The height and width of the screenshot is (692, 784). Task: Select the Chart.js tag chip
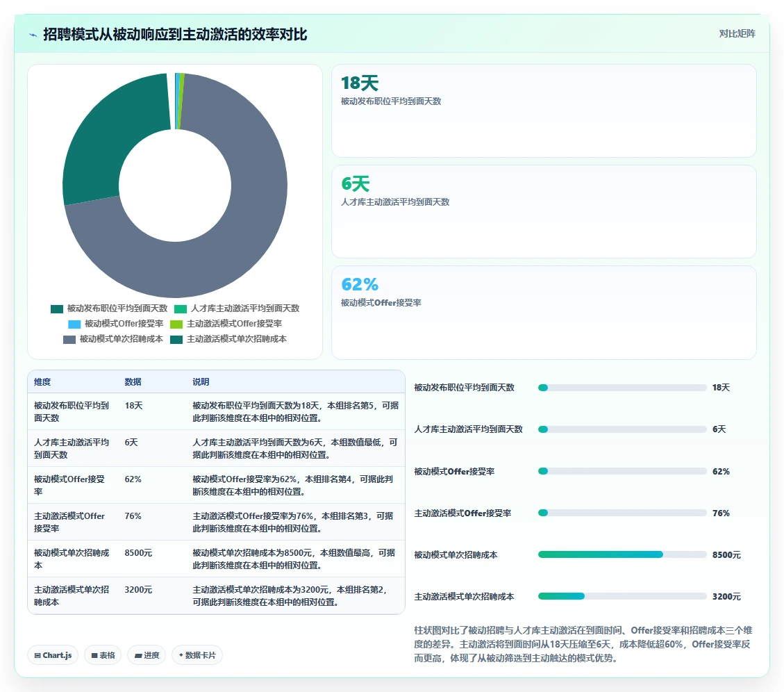(53, 655)
